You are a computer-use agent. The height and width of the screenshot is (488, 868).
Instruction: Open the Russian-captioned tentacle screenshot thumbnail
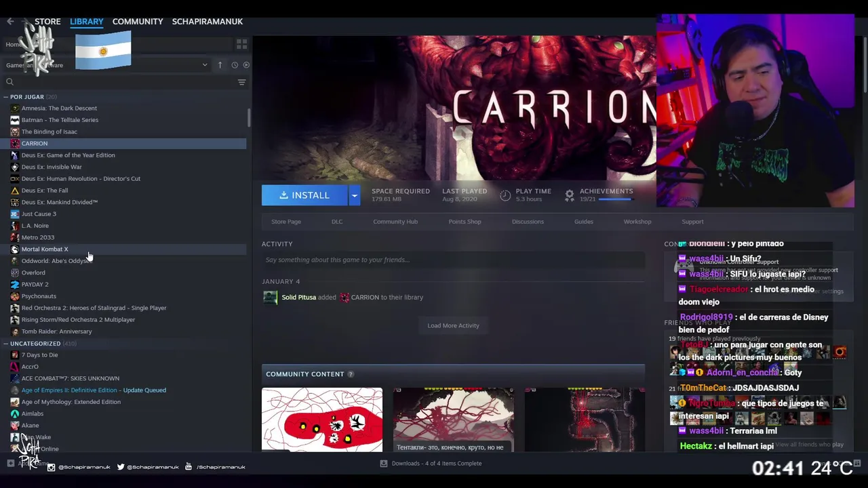(x=453, y=420)
